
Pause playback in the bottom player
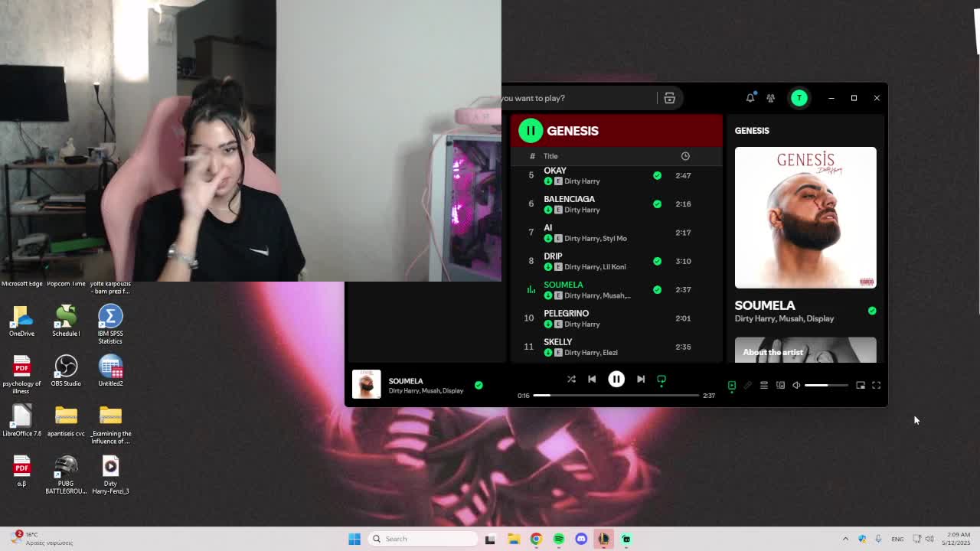click(616, 379)
